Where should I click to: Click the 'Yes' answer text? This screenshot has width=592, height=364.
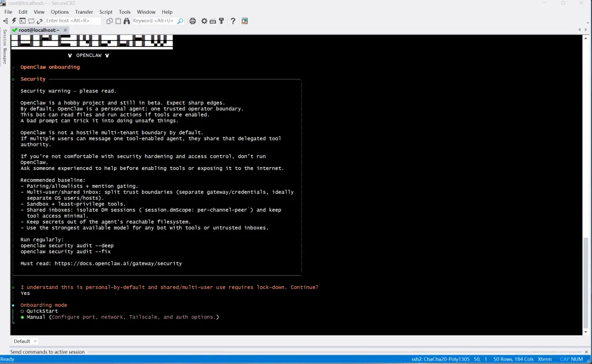click(x=25, y=293)
